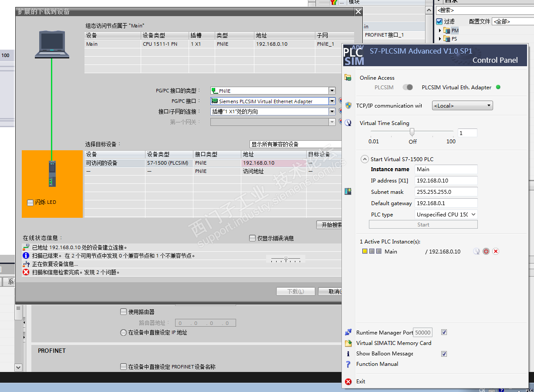Click the PLCSIM Advanced logo
The image size is (534, 392).
353,55
